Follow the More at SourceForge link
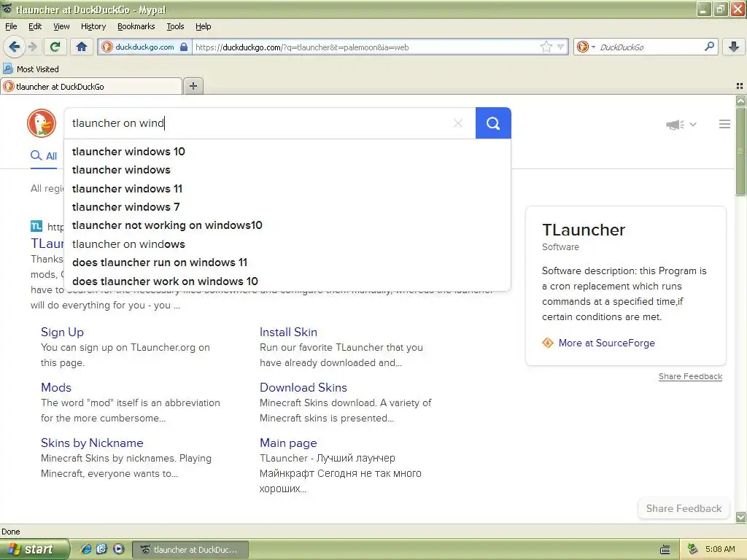 click(606, 343)
